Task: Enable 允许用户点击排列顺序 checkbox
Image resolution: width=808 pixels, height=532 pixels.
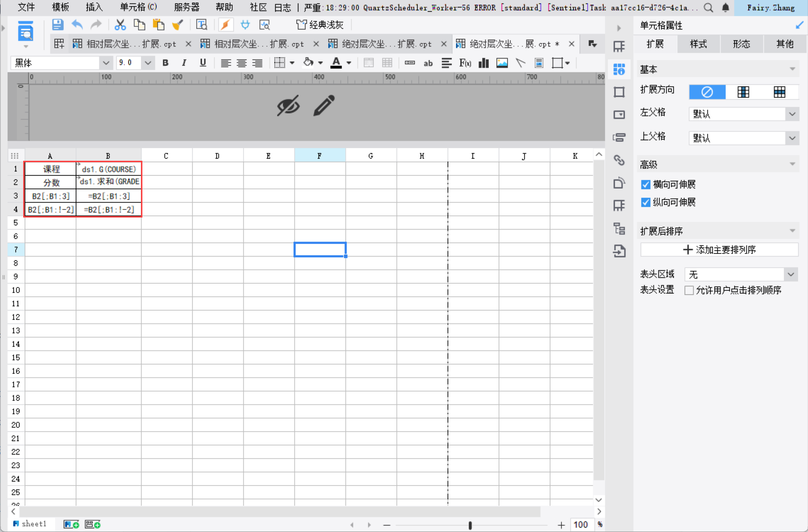Action: [689, 290]
